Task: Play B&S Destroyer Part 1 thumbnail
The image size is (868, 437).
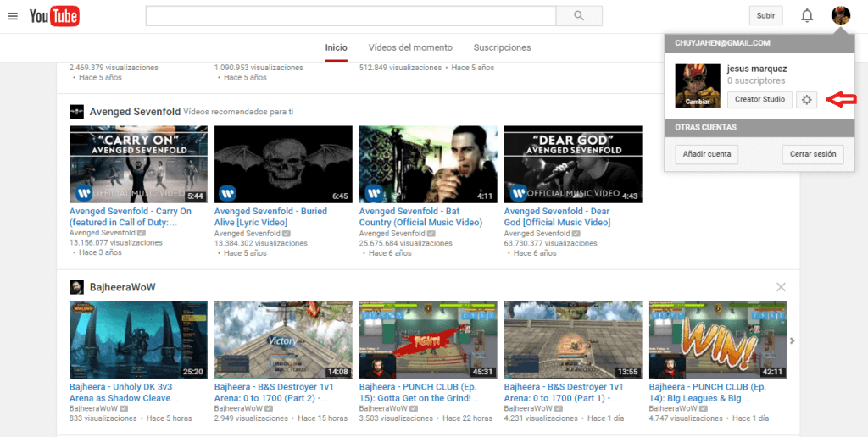Action: pyautogui.click(x=574, y=340)
